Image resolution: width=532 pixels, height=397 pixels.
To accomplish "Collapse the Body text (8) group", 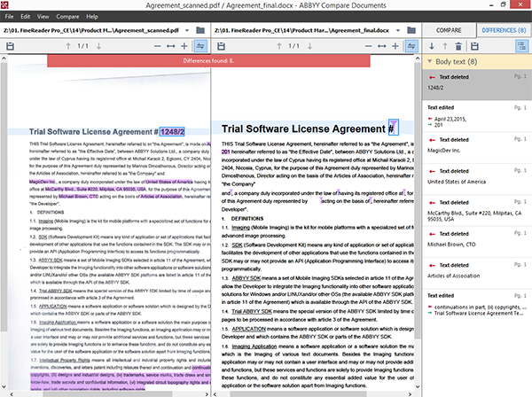I will pos(428,63).
